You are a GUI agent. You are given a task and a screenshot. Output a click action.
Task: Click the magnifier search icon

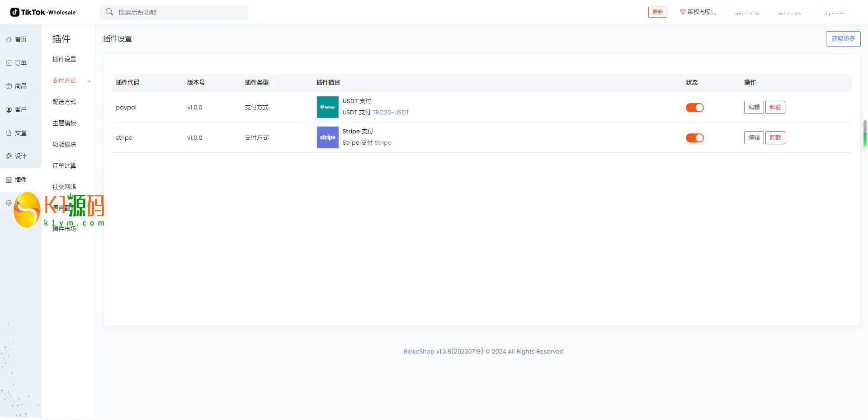[109, 12]
